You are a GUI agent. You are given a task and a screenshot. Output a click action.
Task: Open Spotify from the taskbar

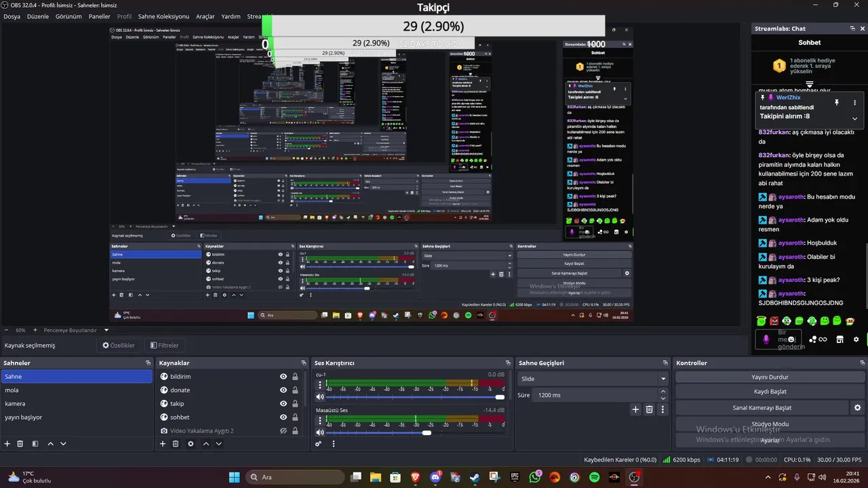coord(594,477)
